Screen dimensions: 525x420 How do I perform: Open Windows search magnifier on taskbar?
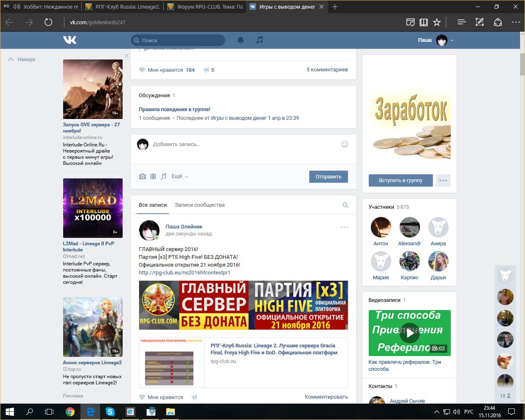pos(30,412)
